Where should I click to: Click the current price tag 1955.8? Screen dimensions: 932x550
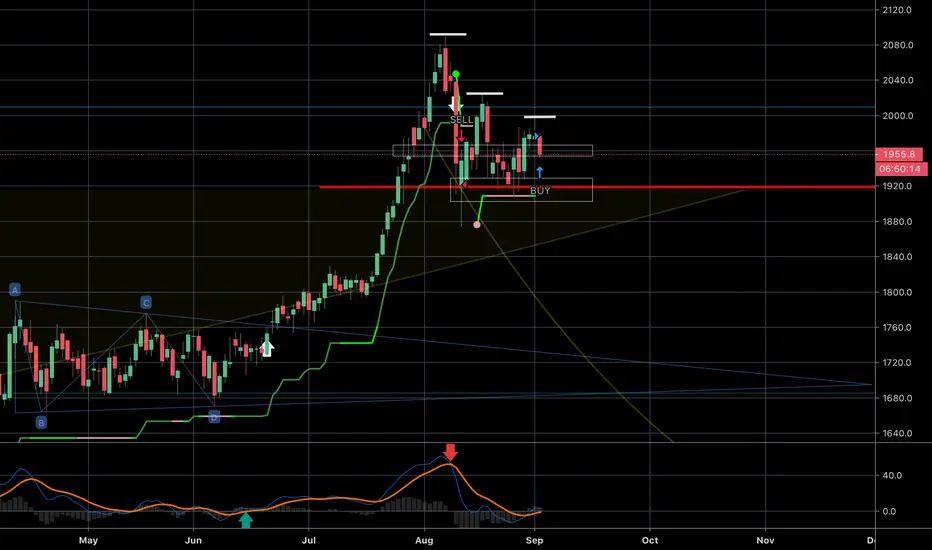tap(899, 154)
